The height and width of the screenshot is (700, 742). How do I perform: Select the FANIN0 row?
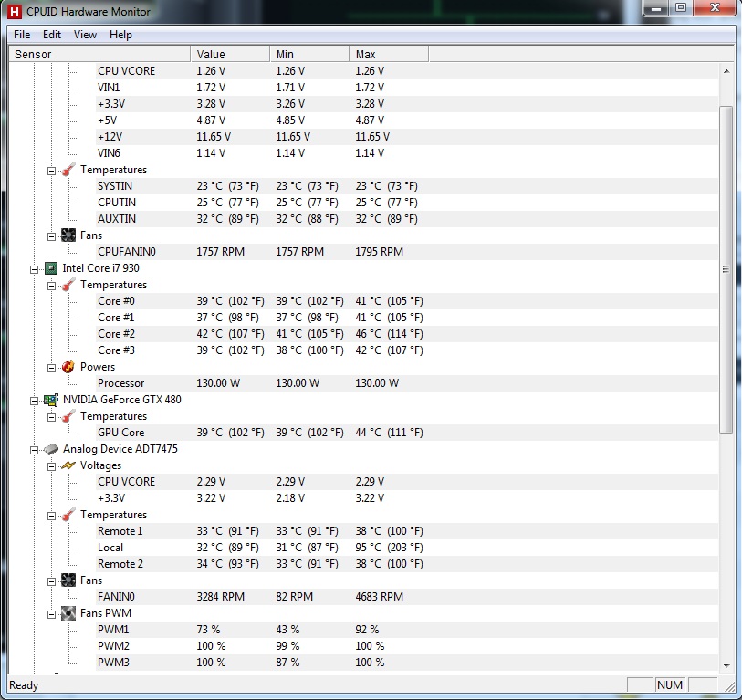point(407,597)
